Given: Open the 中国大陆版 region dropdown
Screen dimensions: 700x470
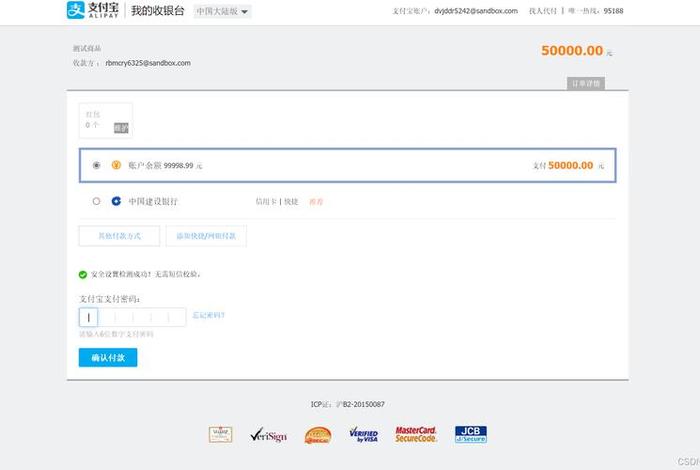Looking at the screenshot, I should point(222,11).
